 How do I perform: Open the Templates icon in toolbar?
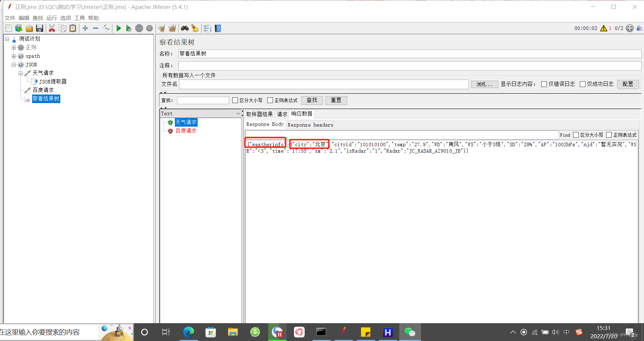click(x=19, y=28)
